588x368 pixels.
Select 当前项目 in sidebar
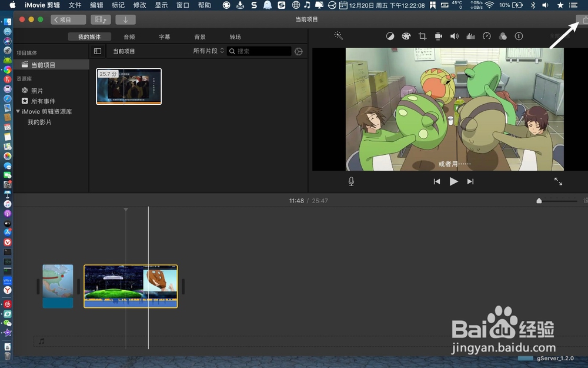(52, 65)
